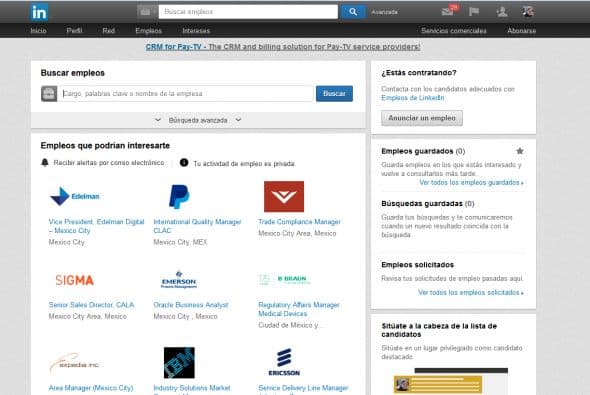Open Empleos de LinkedIn link
This screenshot has height=395, width=590.
tap(412, 98)
